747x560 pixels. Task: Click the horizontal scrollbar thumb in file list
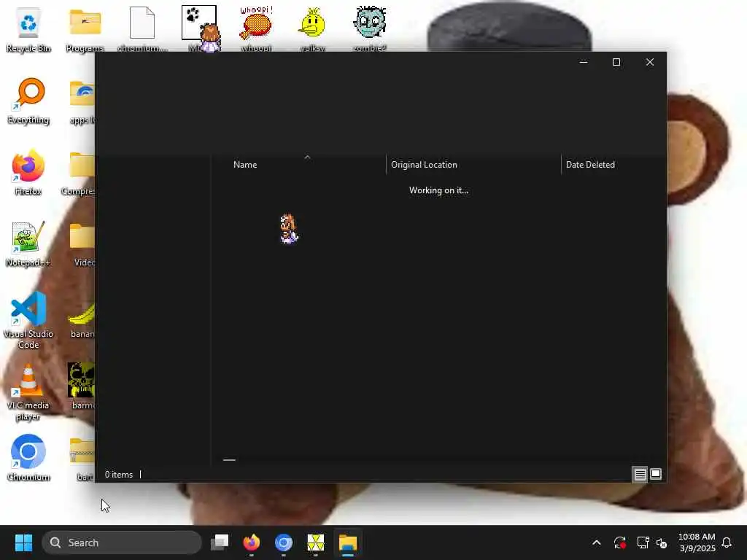229,460
